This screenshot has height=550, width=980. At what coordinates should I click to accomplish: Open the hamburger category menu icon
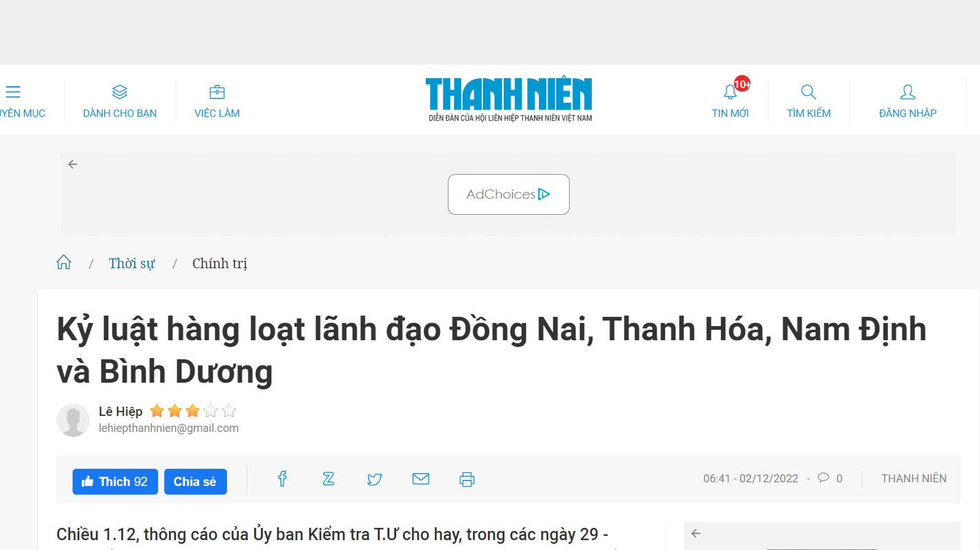[x=13, y=92]
